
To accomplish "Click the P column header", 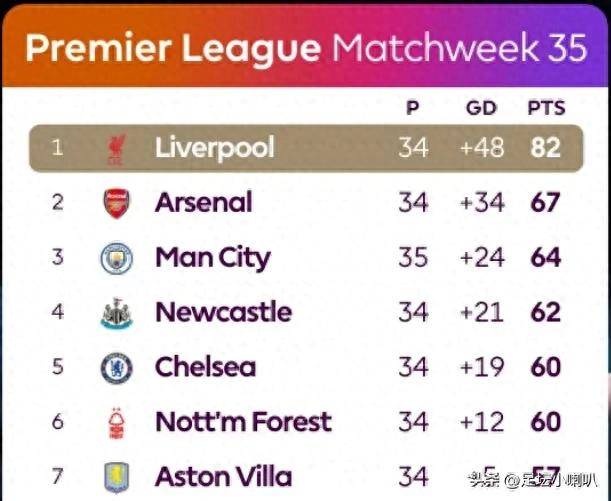I will pos(412,108).
